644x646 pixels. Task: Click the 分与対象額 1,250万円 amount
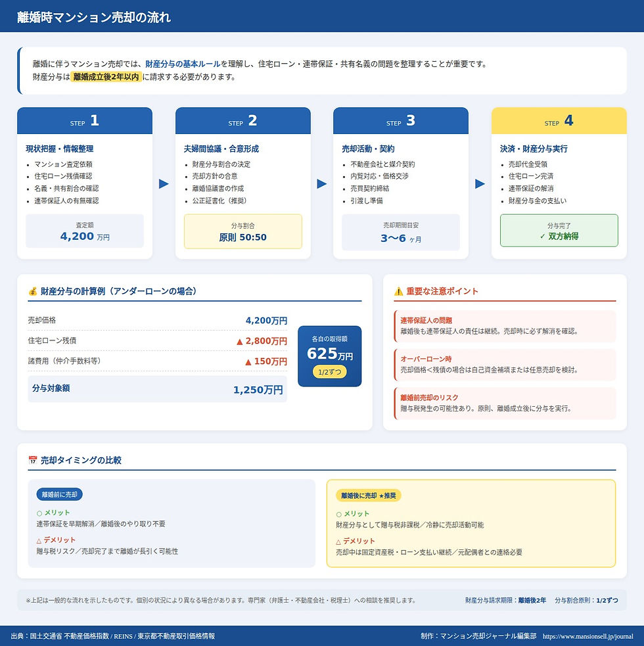[258, 390]
